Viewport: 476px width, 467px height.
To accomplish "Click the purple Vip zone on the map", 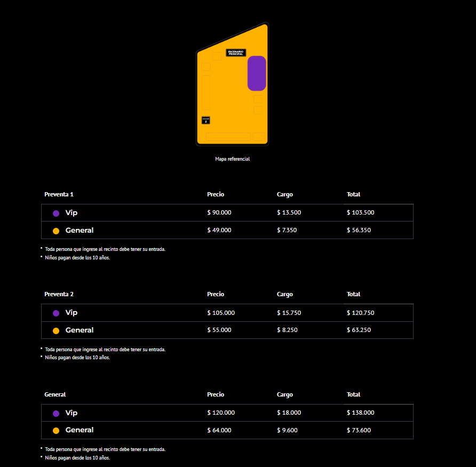I will pos(257,73).
